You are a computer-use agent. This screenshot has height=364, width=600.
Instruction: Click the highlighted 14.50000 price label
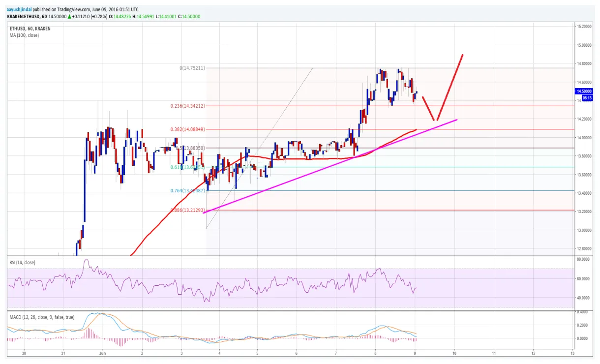pyautogui.click(x=583, y=91)
